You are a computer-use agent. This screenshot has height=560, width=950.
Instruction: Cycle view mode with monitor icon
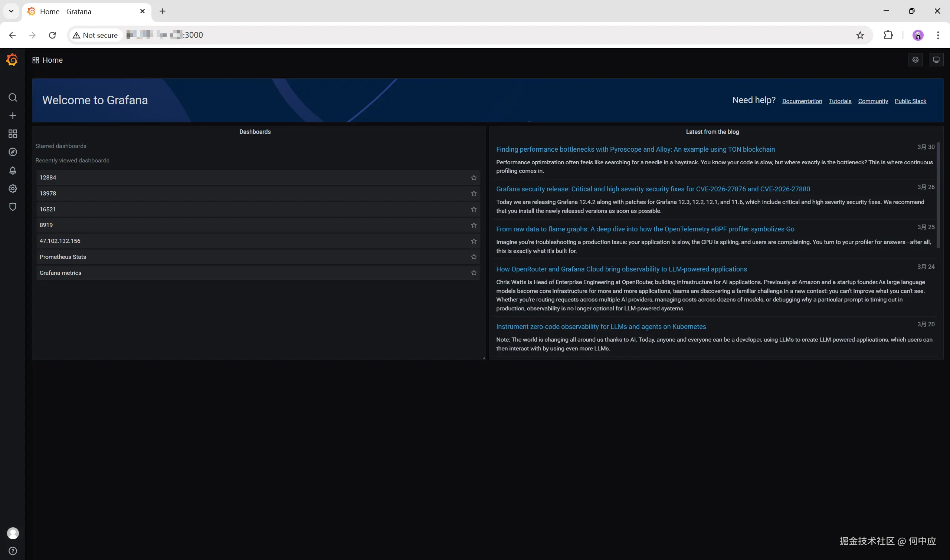pyautogui.click(x=936, y=60)
